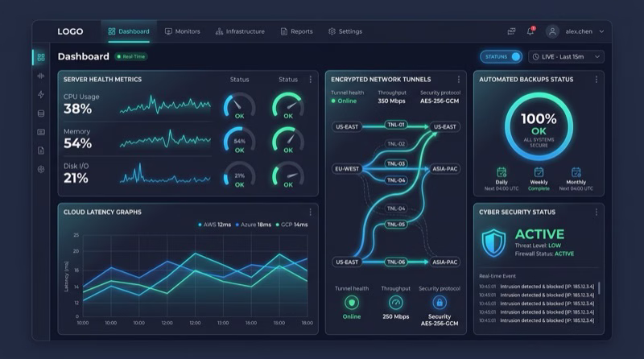Click the screen-share icon in the header
The image size is (644, 359).
[511, 31]
